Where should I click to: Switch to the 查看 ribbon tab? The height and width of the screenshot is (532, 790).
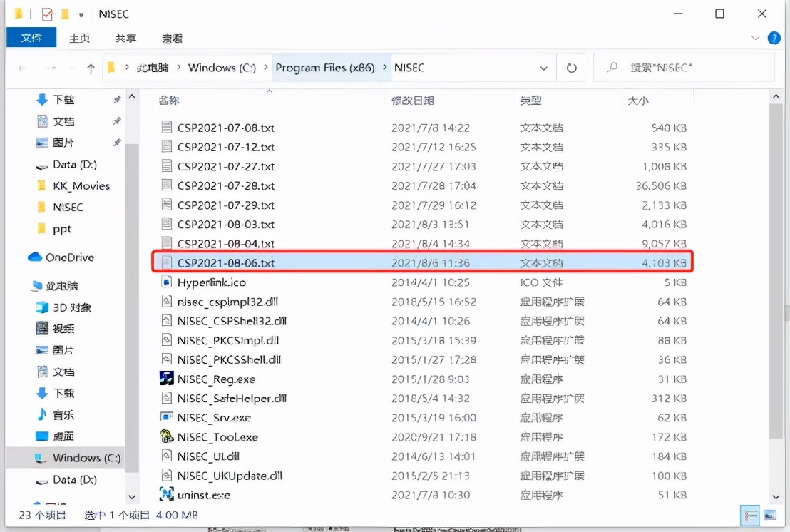(171, 39)
